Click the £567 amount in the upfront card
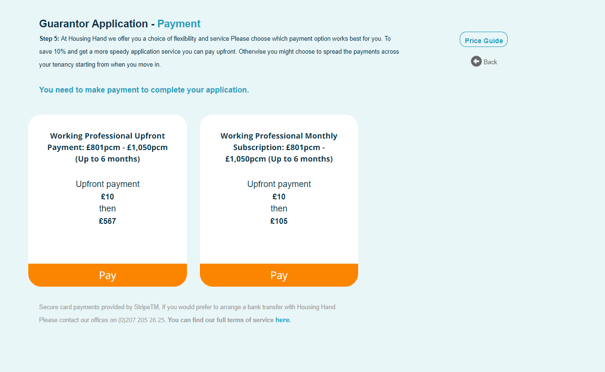This screenshot has width=605, height=372. point(107,221)
